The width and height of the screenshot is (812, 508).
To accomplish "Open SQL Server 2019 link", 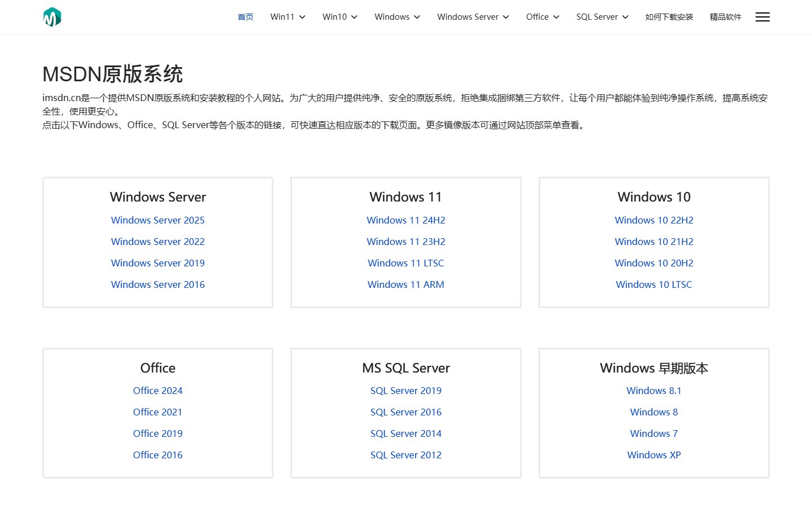I will pos(406,391).
